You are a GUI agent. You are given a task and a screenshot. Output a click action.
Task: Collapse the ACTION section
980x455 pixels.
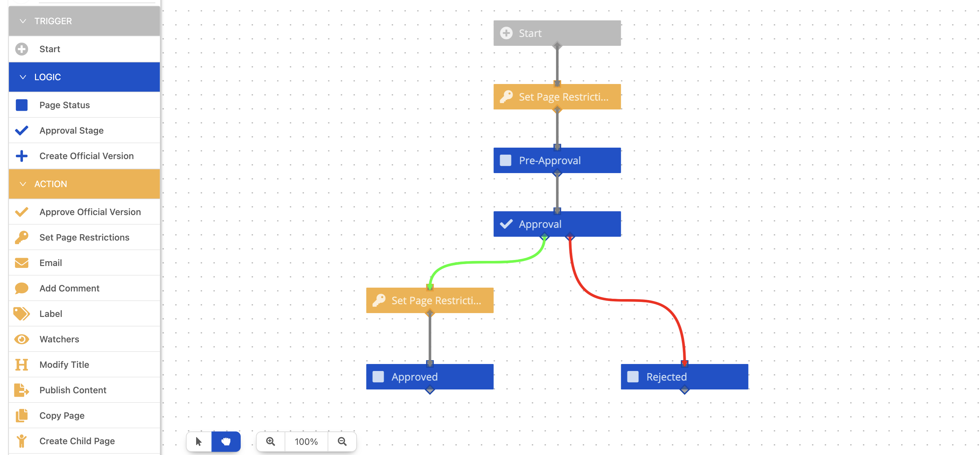pos(23,184)
